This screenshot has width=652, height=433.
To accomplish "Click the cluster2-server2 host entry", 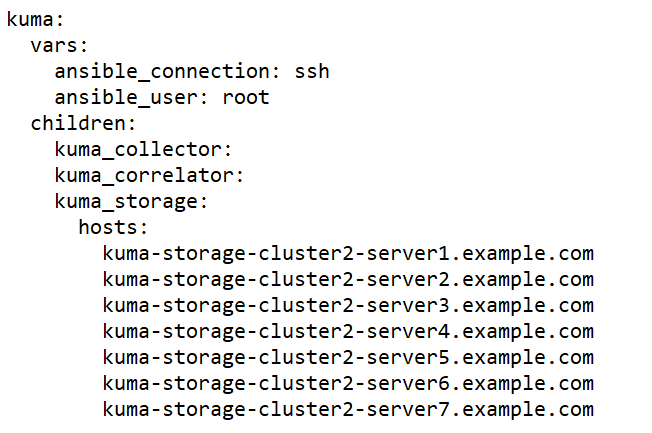I will pyautogui.click(x=348, y=279).
